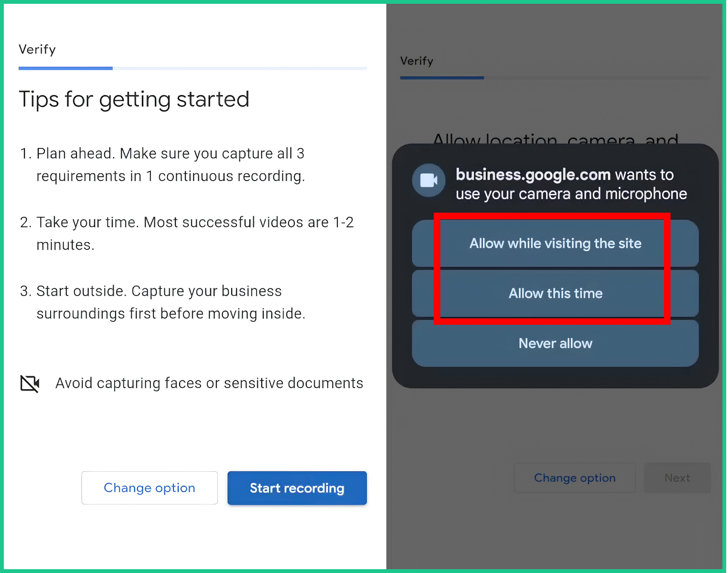Click the Verify progress bar behind permission dialog
728x573 pixels.
555,77
